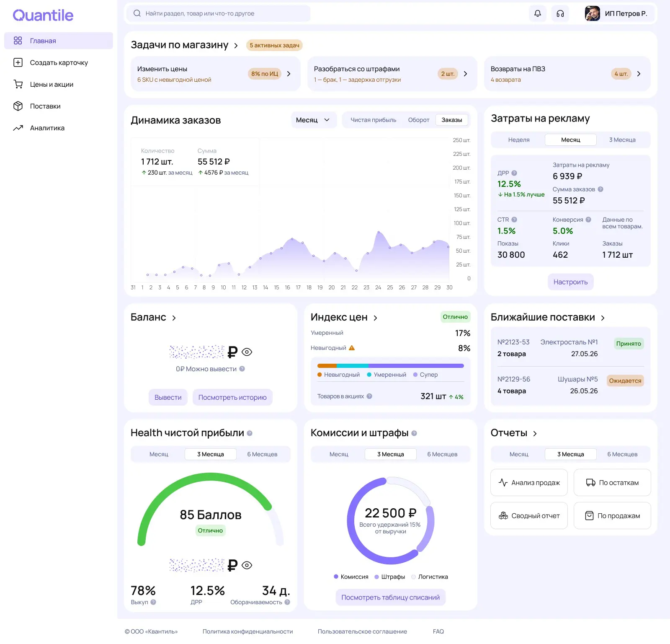Focus the search field Найти раздел, товар
The width and height of the screenshot is (670, 644).
(x=218, y=13)
